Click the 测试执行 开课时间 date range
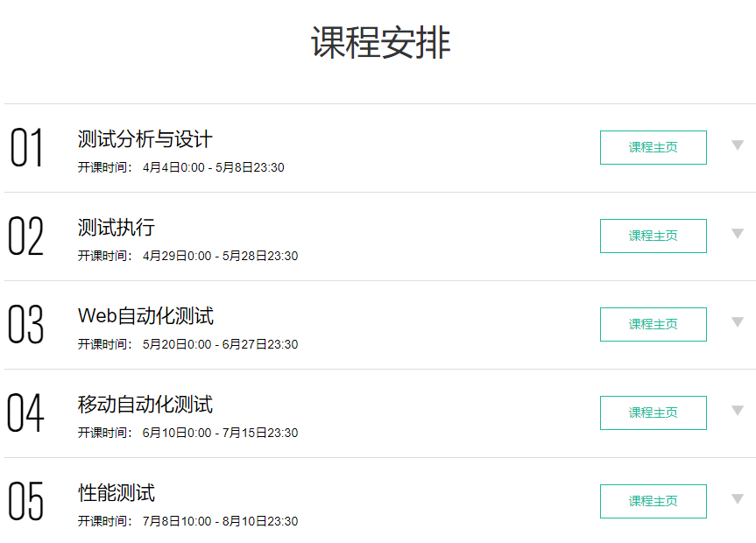 (220, 257)
